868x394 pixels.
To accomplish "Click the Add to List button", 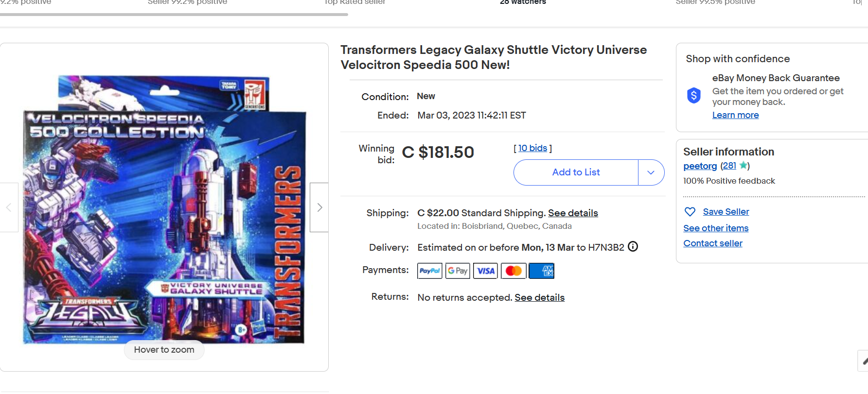I will [576, 172].
